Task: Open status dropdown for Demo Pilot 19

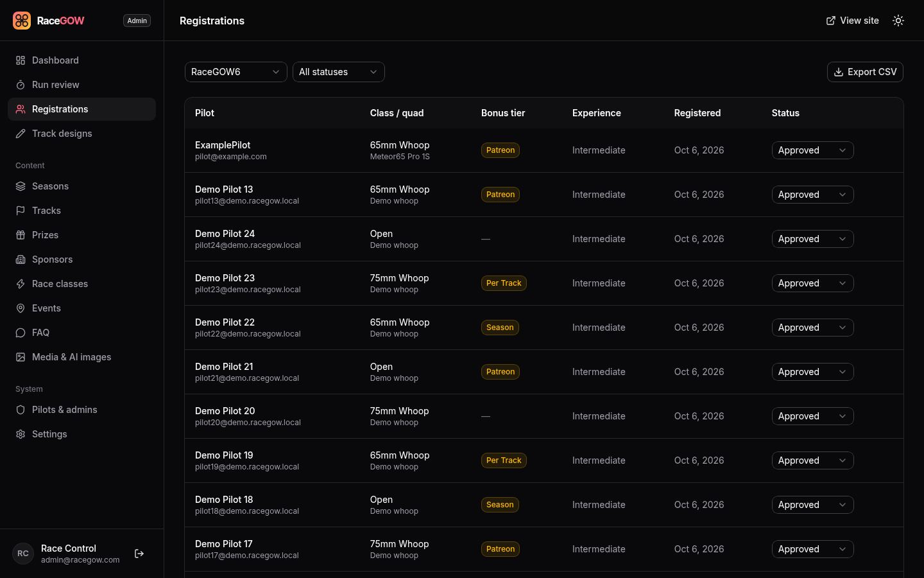Action: (812, 460)
